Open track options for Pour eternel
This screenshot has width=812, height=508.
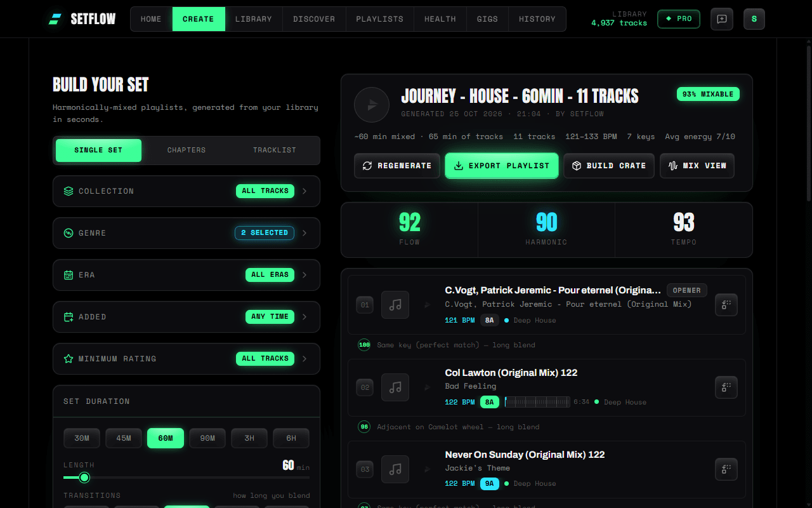[x=726, y=305]
